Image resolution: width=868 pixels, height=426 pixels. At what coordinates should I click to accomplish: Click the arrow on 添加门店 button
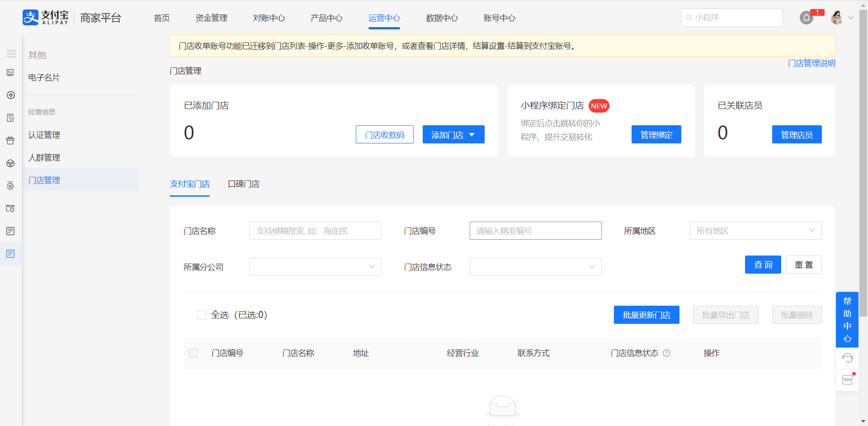[x=472, y=135]
